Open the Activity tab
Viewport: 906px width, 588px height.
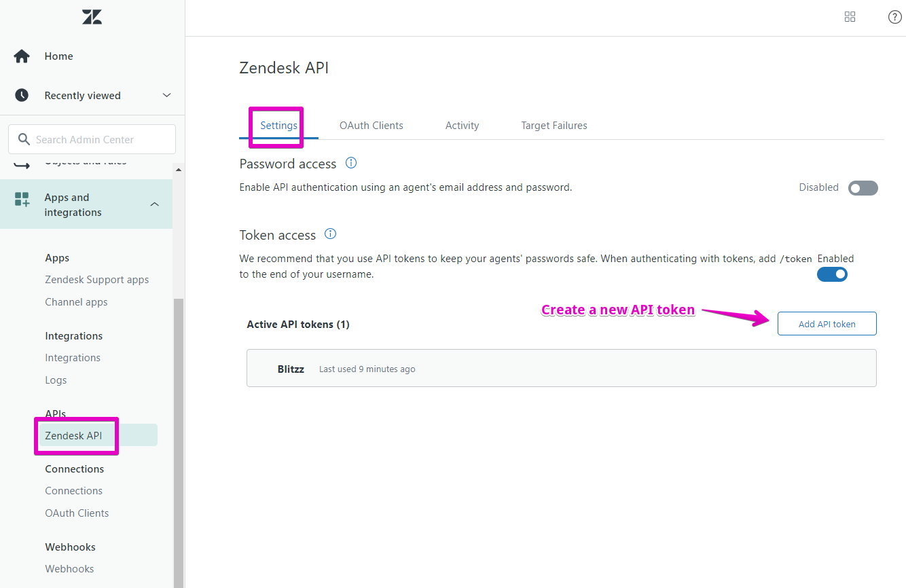point(463,126)
